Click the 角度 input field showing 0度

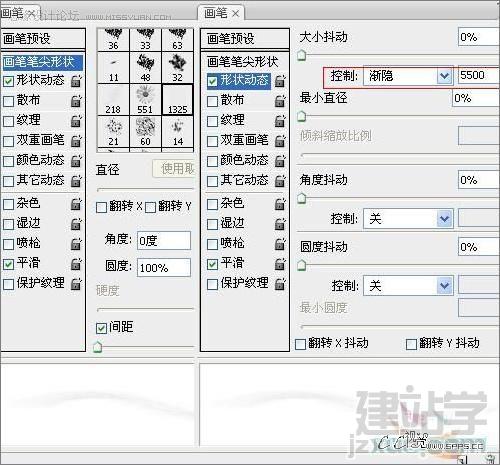click(x=164, y=240)
